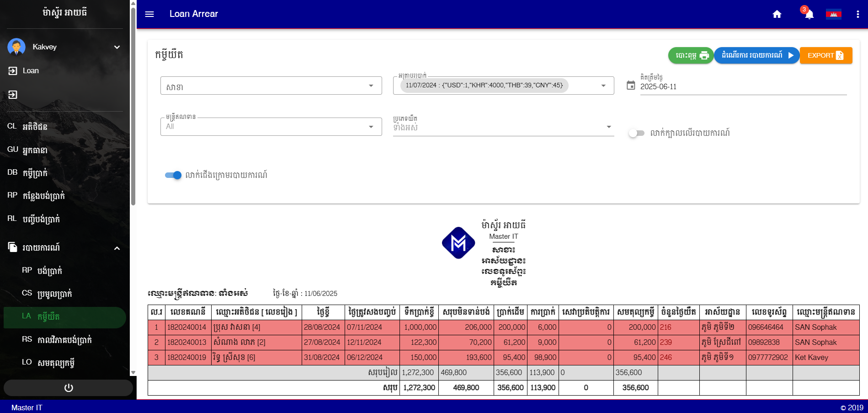The width and height of the screenshot is (868, 413).
Task: Click the 98,900 interest cell
Action: click(542, 358)
